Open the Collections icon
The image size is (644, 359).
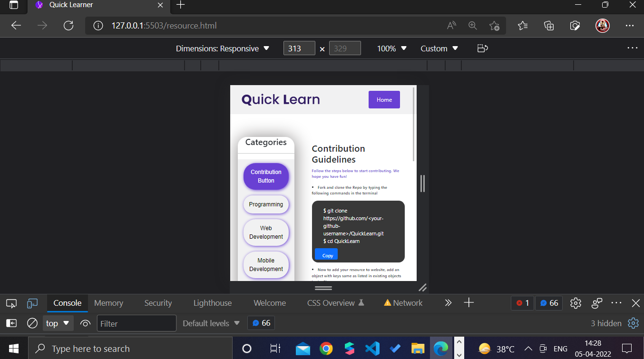(x=549, y=26)
